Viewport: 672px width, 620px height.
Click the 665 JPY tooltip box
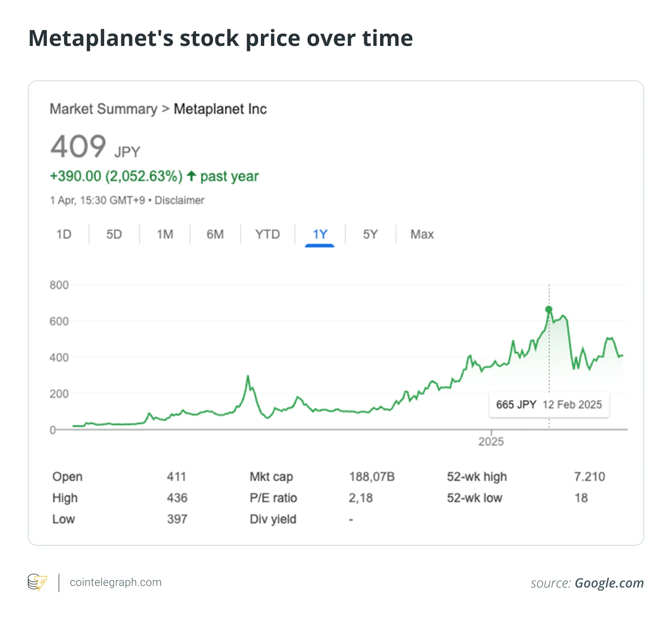tap(549, 405)
